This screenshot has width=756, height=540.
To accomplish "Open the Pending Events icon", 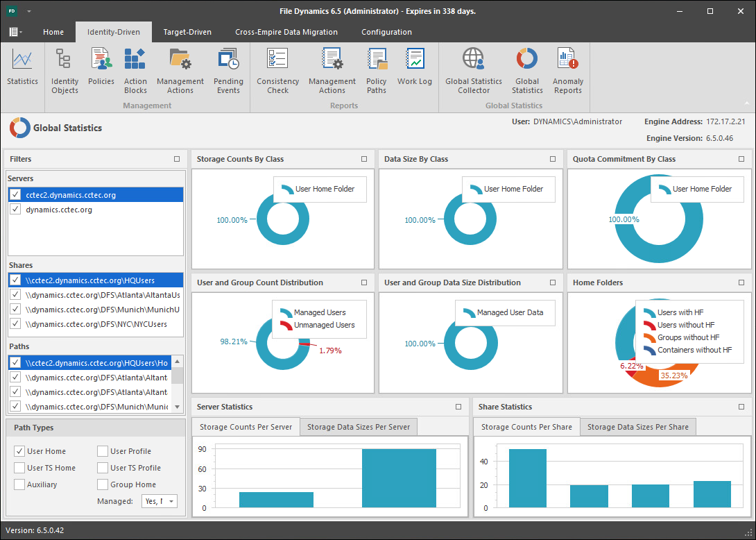I will point(228,71).
